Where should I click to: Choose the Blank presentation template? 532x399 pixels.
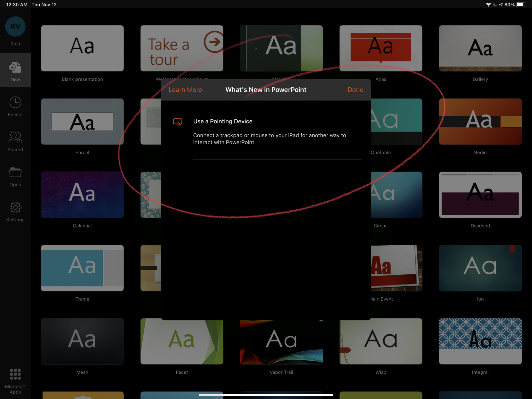click(82, 48)
